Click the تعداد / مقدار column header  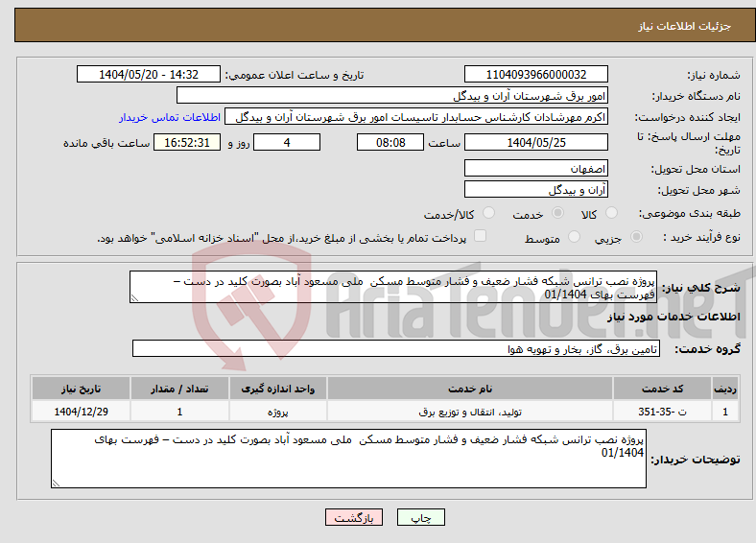[x=179, y=389]
